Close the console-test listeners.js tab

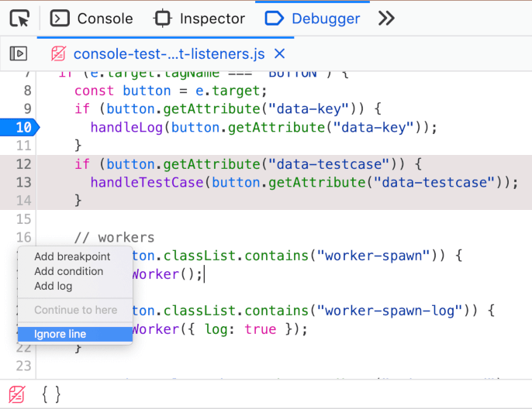(x=280, y=53)
